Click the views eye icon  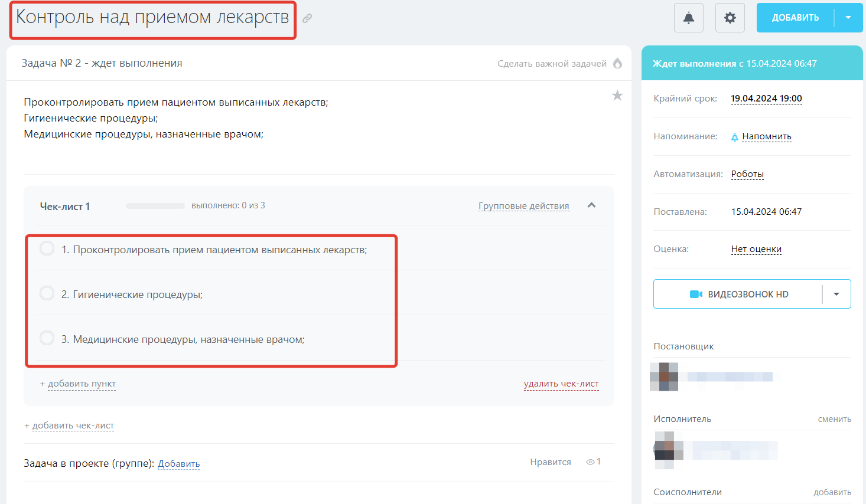click(590, 462)
